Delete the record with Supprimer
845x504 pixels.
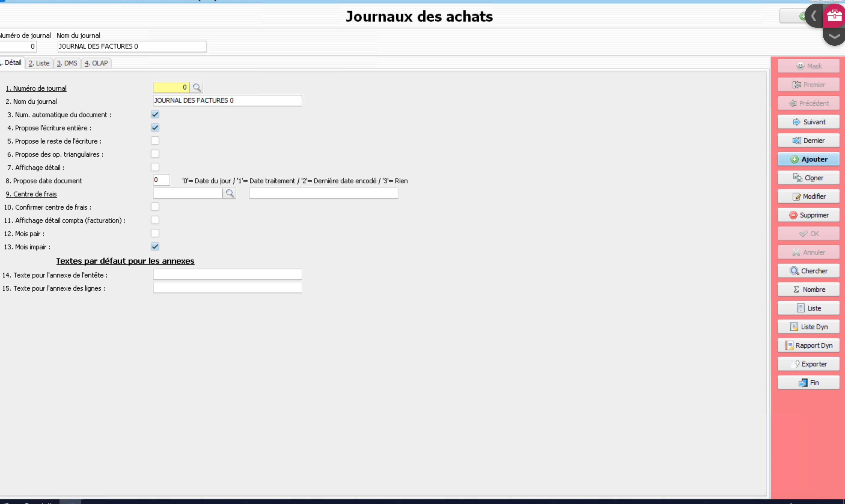[x=808, y=215]
